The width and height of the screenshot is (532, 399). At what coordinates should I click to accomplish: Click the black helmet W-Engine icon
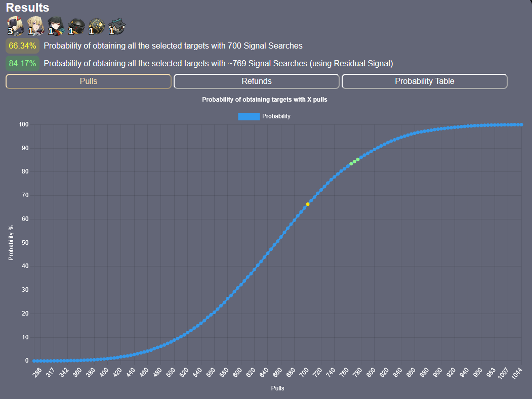tap(76, 26)
